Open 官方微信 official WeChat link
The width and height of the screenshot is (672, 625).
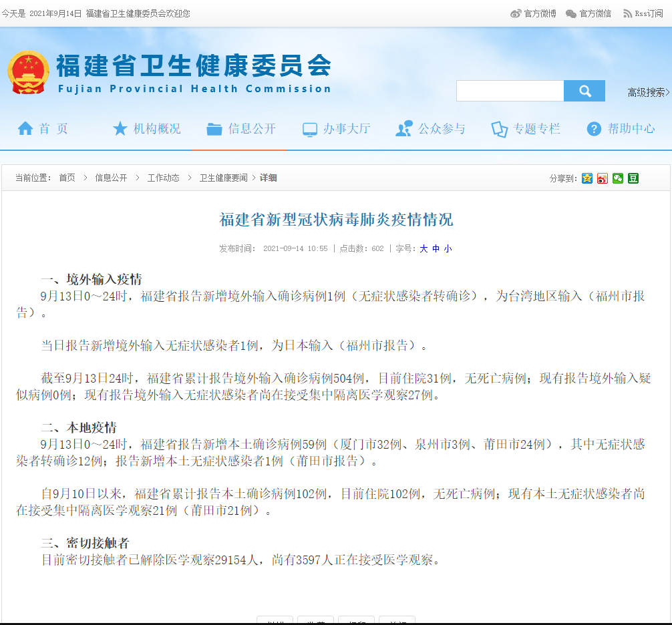[589, 13]
